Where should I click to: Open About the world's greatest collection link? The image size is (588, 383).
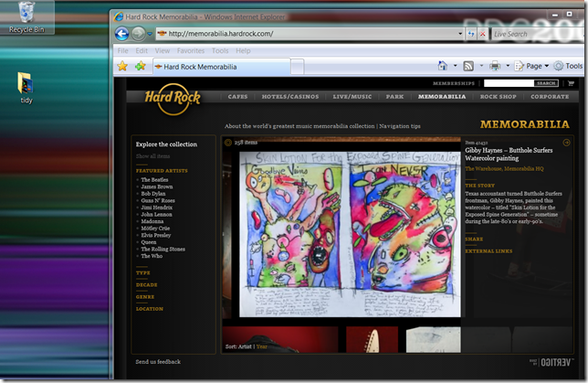299,126
